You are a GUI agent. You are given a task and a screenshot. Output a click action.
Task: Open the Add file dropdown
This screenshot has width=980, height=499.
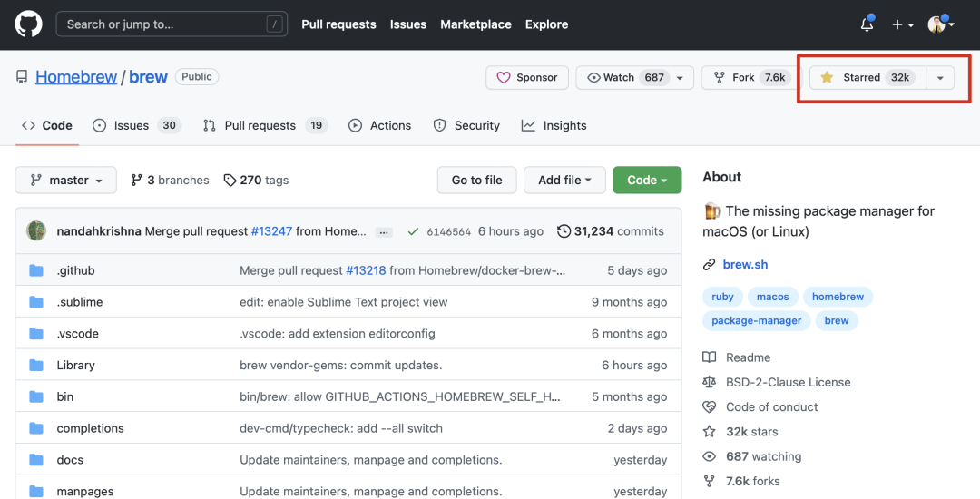click(564, 180)
